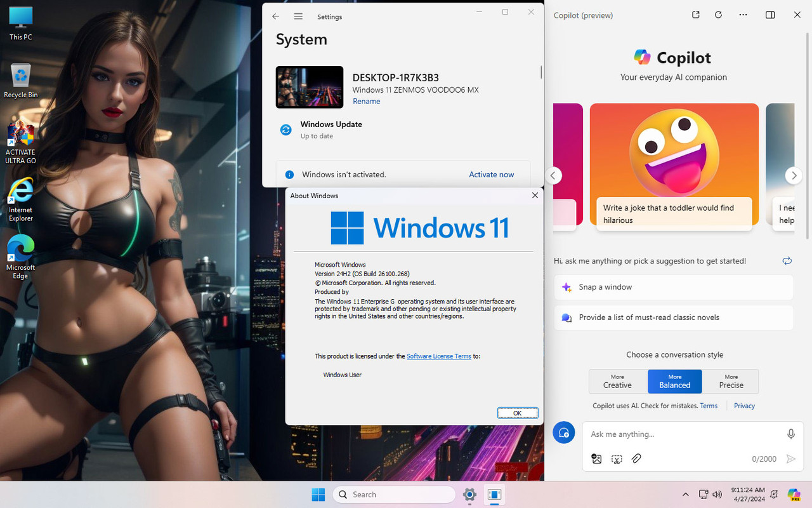Open Copilot Terms link
This screenshot has height=508, width=812.
click(709, 406)
